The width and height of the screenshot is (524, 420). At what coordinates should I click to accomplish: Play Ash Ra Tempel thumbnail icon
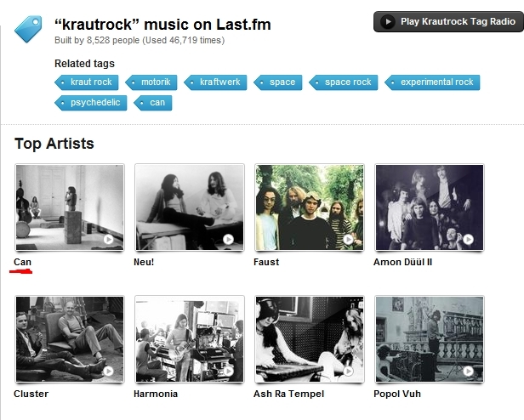tap(348, 371)
